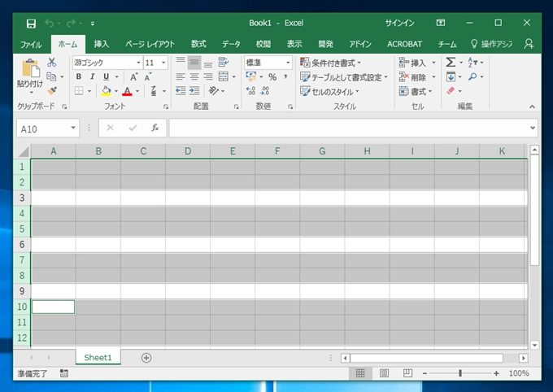Click the AutoSum sigma icon
Viewport: 553px width, 392px height.
(451, 63)
